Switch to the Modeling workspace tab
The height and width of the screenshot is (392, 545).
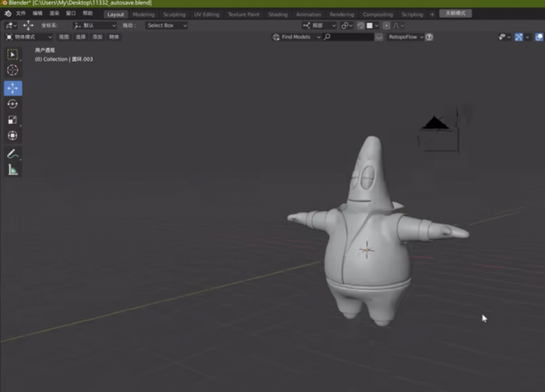tap(143, 14)
